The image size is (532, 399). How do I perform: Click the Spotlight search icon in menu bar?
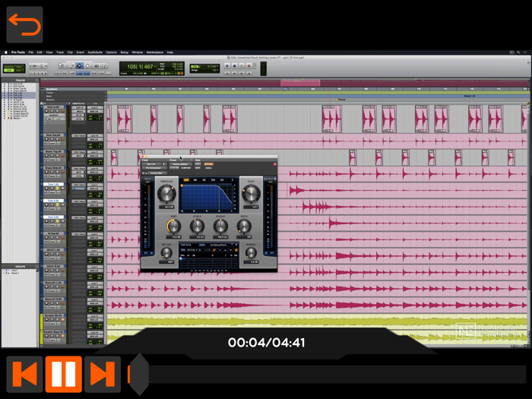click(x=518, y=52)
